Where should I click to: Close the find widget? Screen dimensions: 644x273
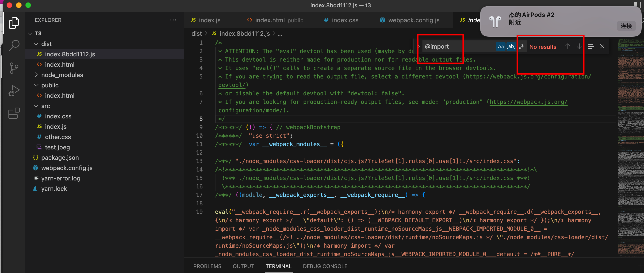[602, 47]
